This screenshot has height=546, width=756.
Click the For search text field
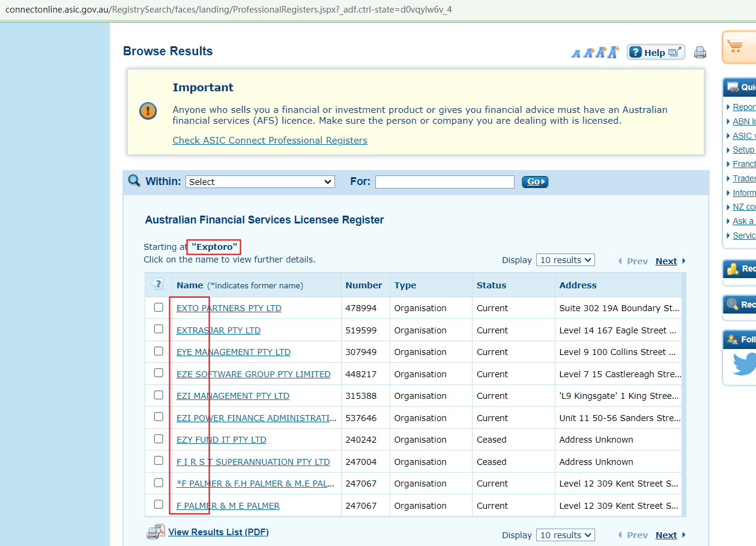pos(444,182)
